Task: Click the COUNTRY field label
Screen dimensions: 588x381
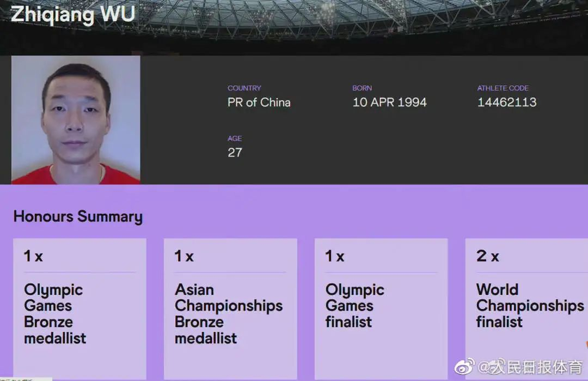Action: tap(244, 88)
